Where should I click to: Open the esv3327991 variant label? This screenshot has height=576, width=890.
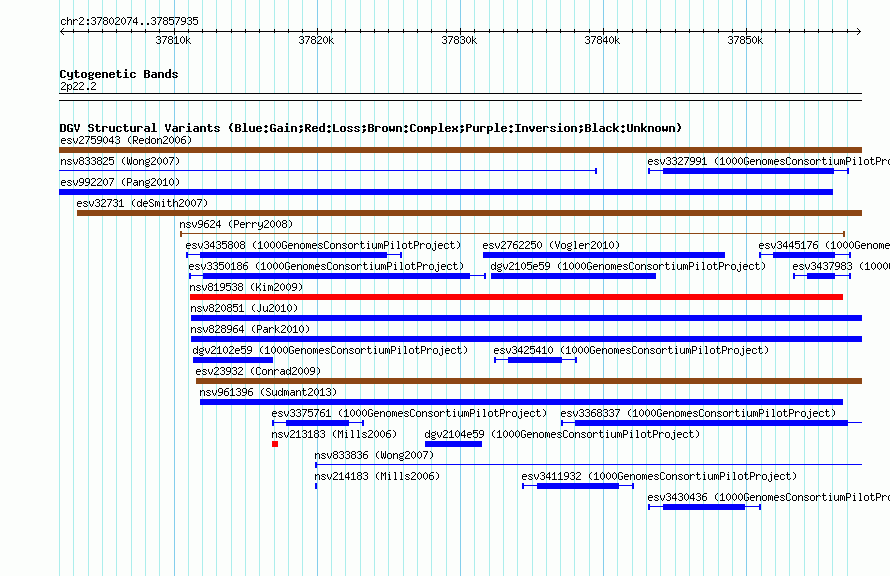769,161
